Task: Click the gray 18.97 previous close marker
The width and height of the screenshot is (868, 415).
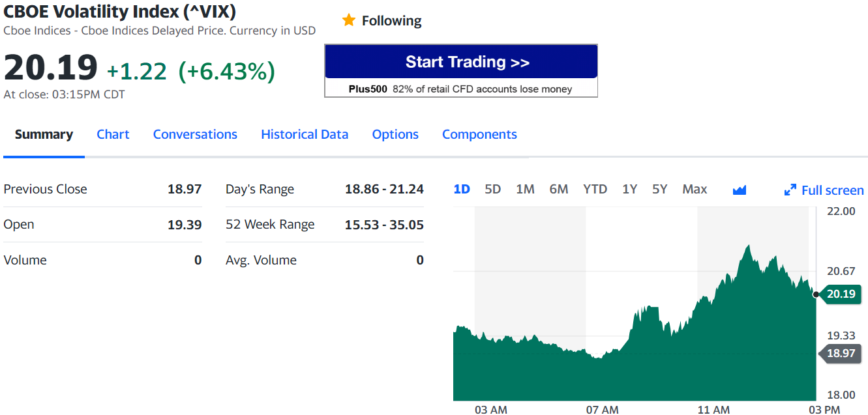Action: coord(840,353)
